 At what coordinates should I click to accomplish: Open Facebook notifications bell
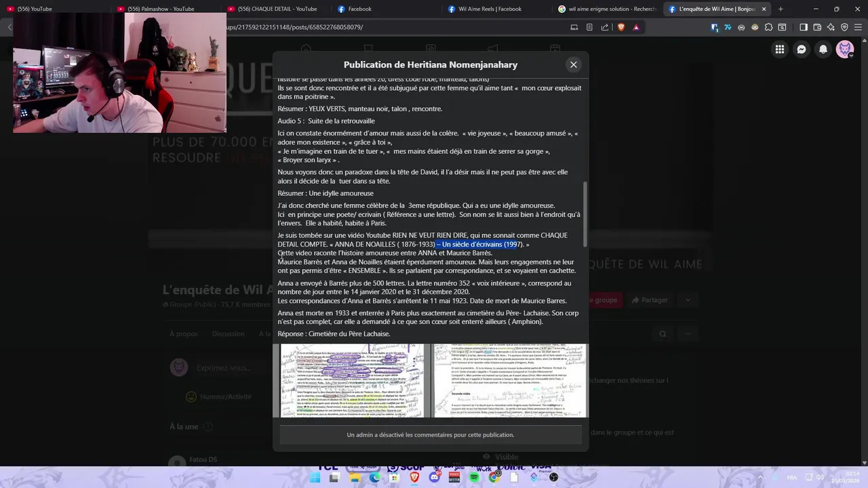(x=823, y=49)
